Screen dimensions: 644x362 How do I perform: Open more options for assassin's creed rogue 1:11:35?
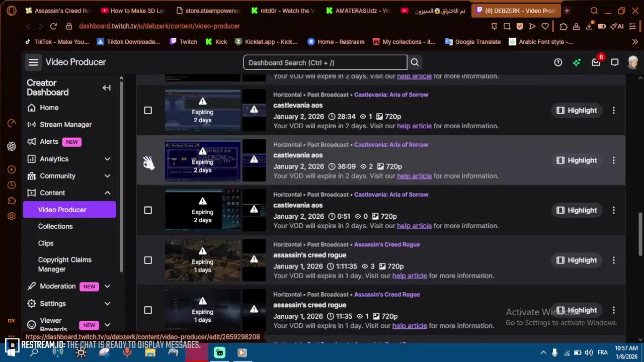614,260
